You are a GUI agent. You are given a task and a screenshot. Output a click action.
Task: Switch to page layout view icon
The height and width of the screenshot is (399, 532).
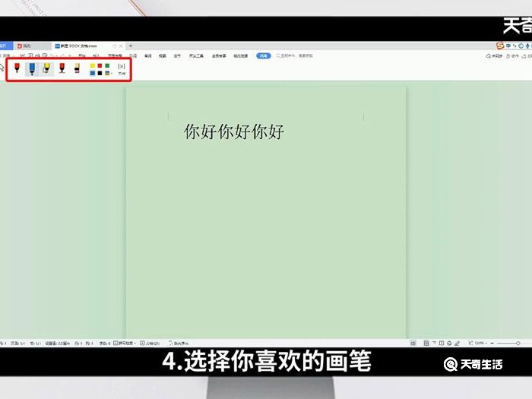pyautogui.click(x=426, y=343)
